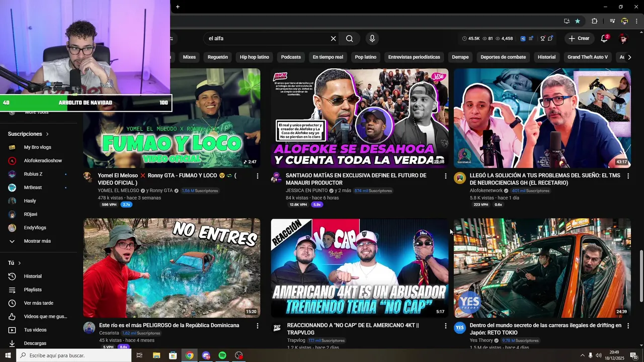Open Yes Theory channel avatar
Viewport: 644px width, 362px height.
click(460, 328)
